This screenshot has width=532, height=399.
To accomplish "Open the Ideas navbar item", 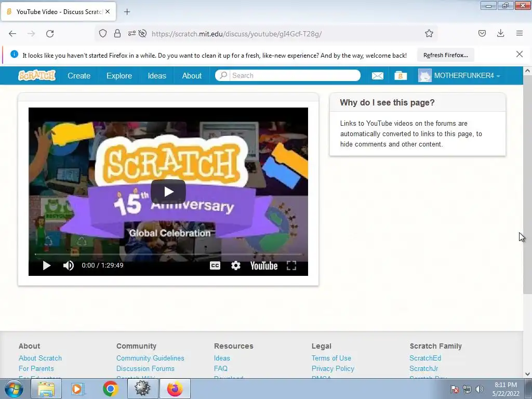I will (157, 76).
